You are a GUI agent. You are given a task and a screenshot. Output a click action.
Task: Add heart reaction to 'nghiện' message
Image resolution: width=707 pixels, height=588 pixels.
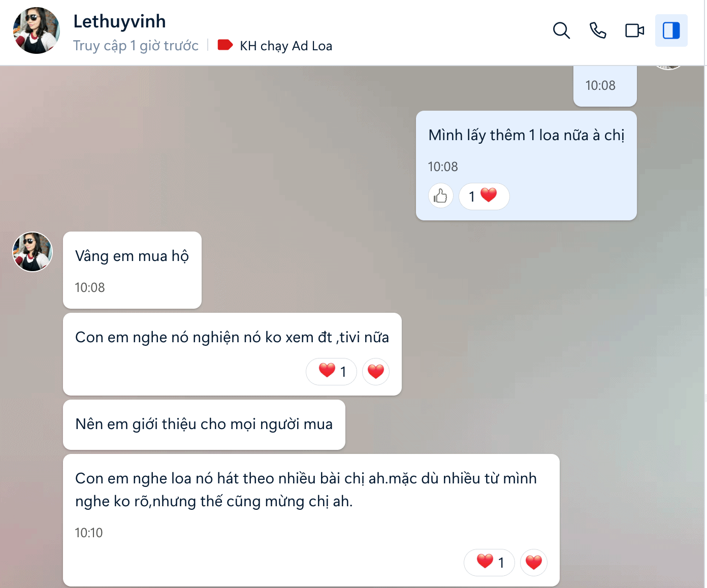pos(376,372)
